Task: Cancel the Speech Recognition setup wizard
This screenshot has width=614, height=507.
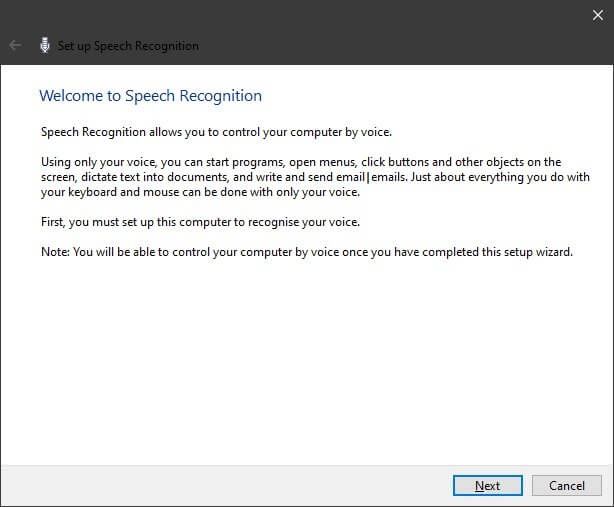Action: pyautogui.click(x=567, y=485)
